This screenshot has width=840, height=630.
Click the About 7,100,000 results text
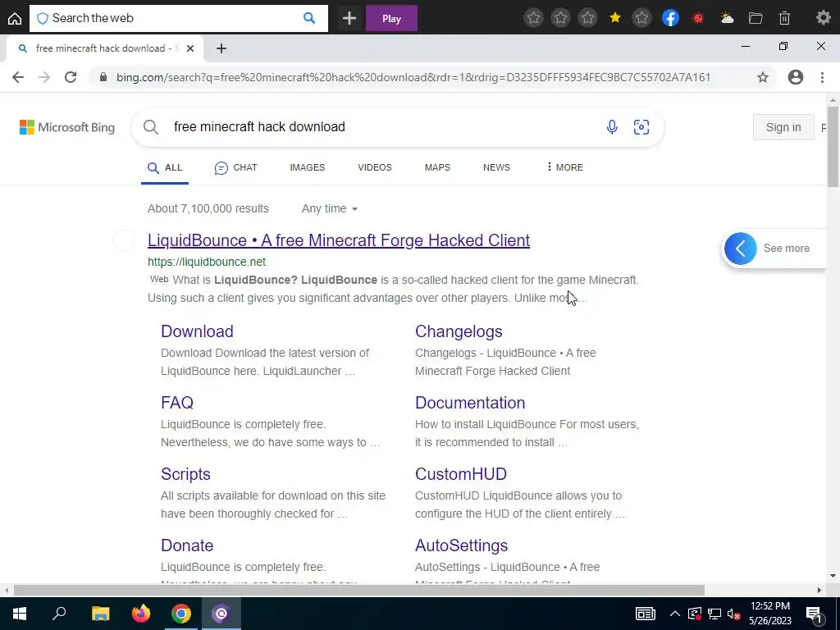tap(208, 208)
